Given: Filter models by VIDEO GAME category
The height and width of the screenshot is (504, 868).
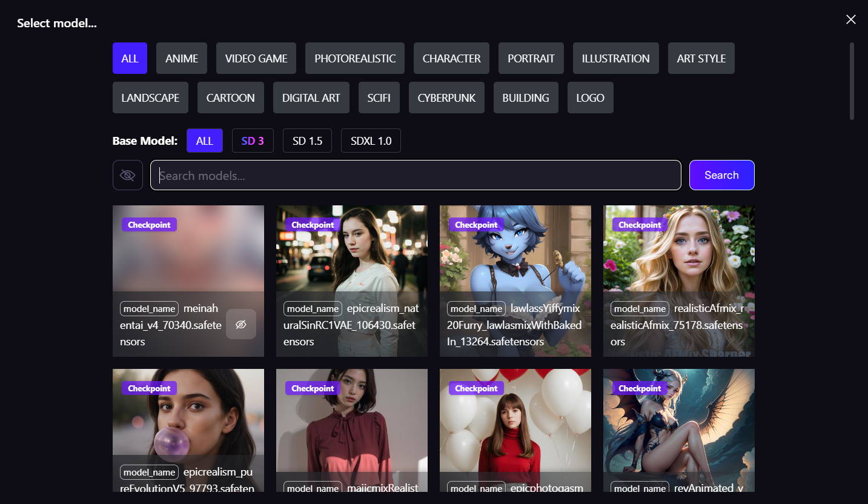Looking at the screenshot, I should (256, 58).
